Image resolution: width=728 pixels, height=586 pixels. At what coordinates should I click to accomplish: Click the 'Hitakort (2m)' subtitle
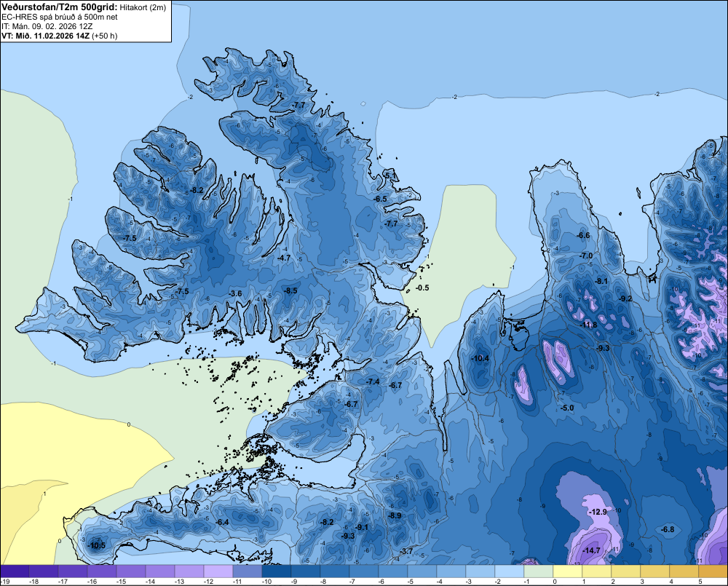click(143, 7)
